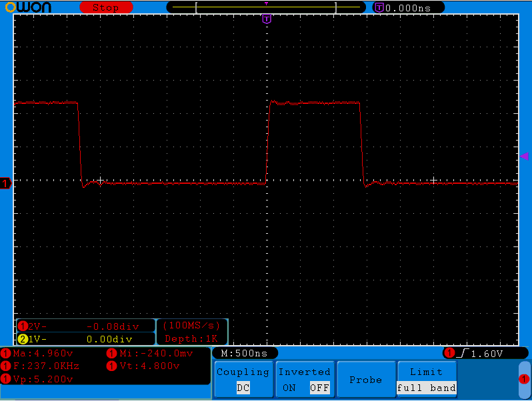Set Inverted to OFF

pyautogui.click(x=319, y=388)
